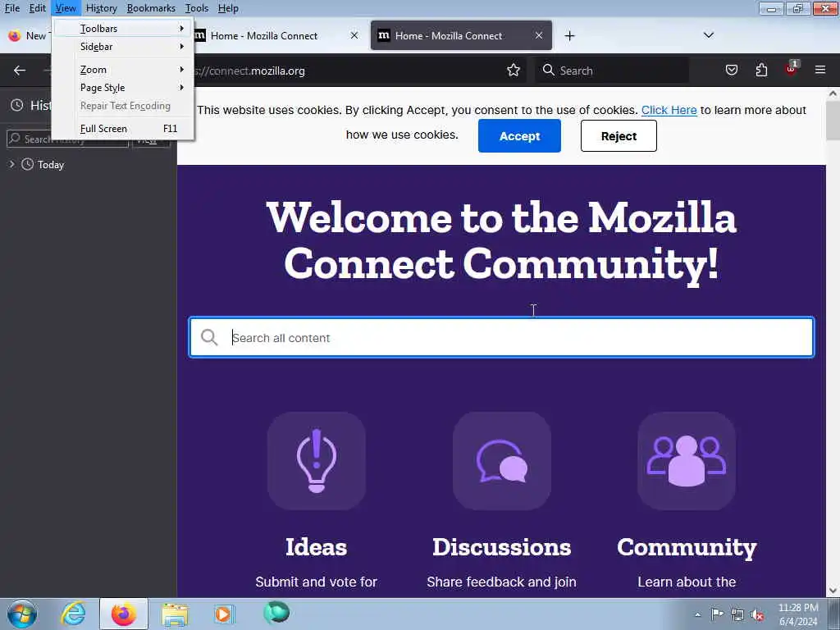Open the Ideas heading link
The width and height of the screenshot is (840, 630).
tap(316, 547)
